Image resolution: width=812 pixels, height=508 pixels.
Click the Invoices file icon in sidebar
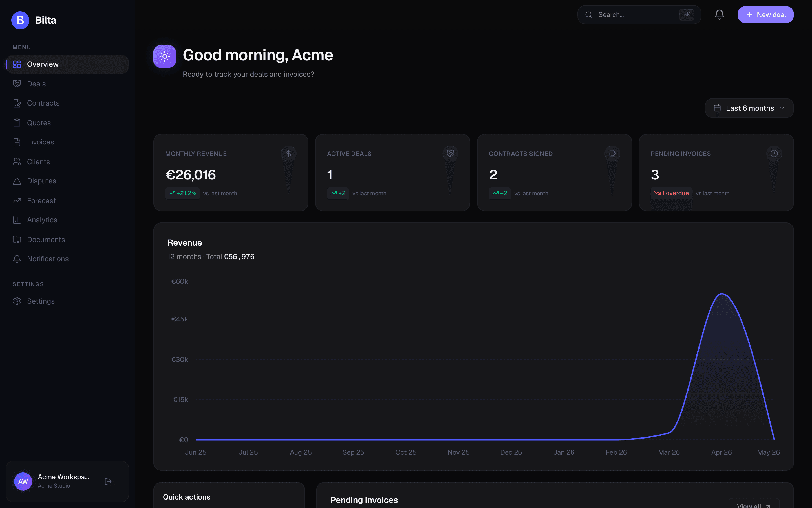coord(17,142)
